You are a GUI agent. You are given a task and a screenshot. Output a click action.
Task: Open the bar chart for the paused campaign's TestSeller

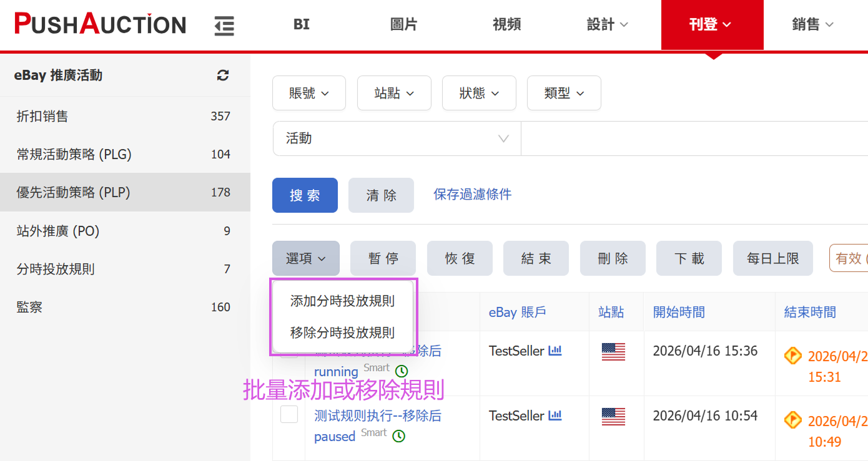(555, 415)
